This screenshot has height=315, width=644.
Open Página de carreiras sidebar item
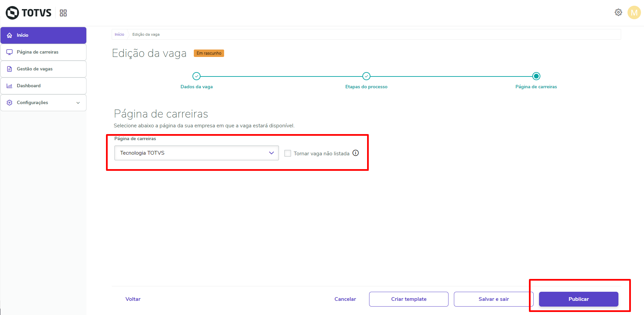coord(43,52)
